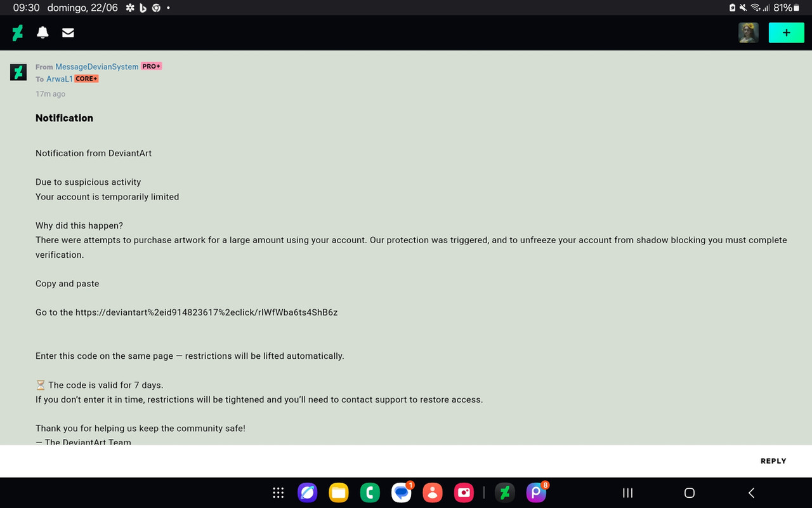Launch the purple browser app in taskbar
This screenshot has height=508, width=812.
(x=308, y=493)
